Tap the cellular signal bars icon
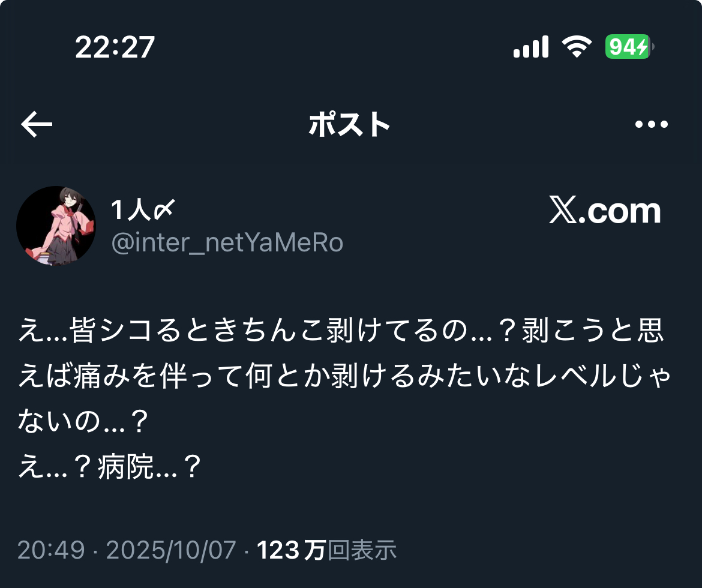This screenshot has width=702, height=588. (531, 47)
